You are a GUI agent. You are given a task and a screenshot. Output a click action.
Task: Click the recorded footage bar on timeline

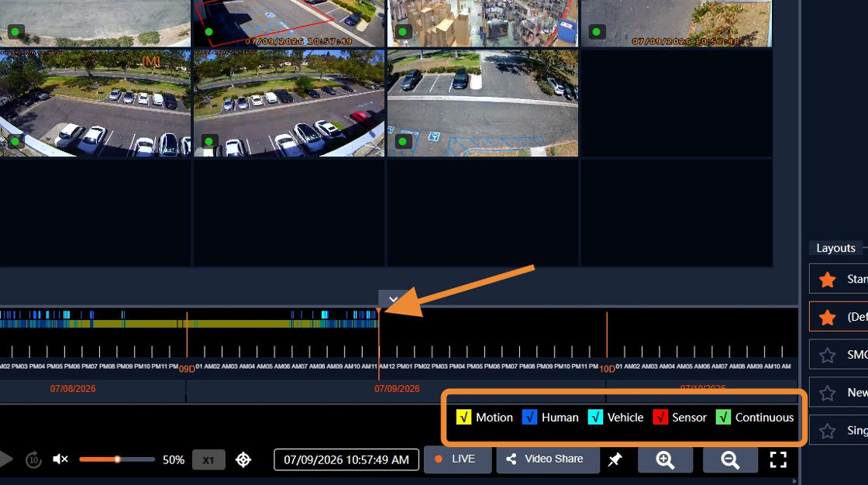point(188,323)
